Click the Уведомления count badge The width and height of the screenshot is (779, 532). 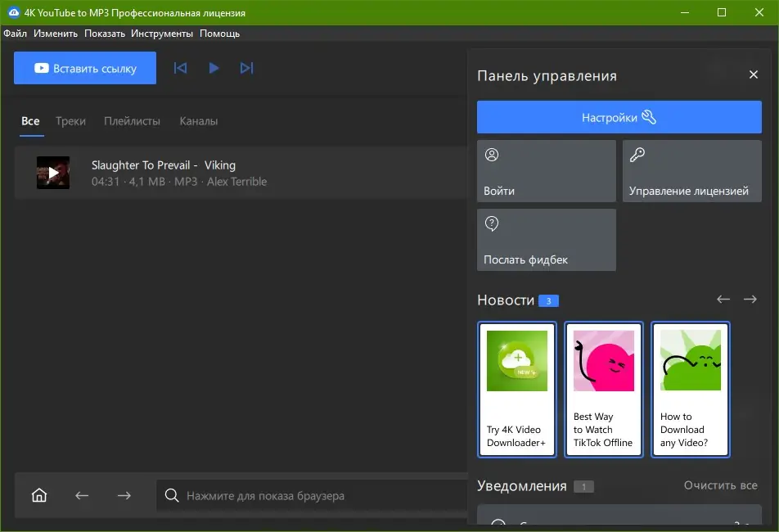tap(583, 487)
